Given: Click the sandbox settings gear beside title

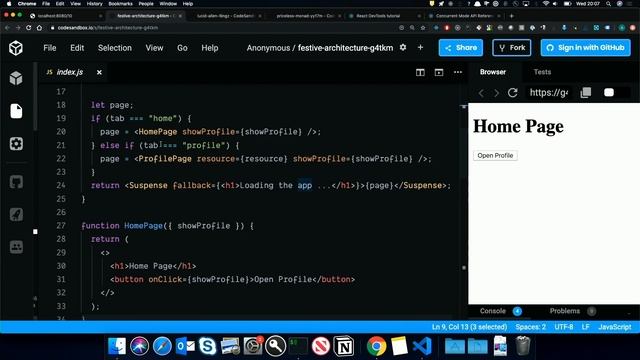Looking at the screenshot, I should 403,47.
